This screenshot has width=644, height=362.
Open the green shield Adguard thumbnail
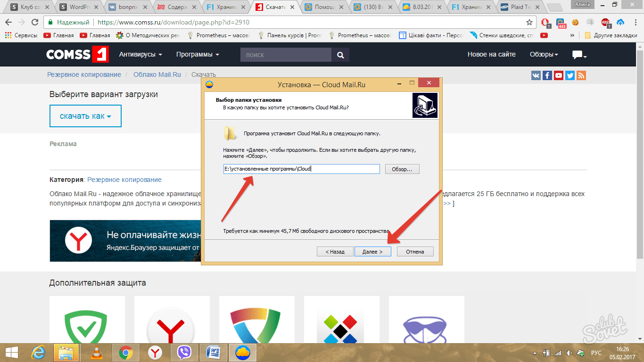coord(87,321)
